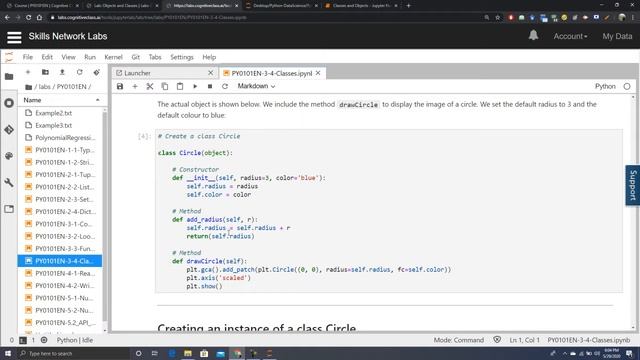The width and height of the screenshot is (640, 360).
Task: Run the selected cell with play icon
Action: (x=195, y=86)
